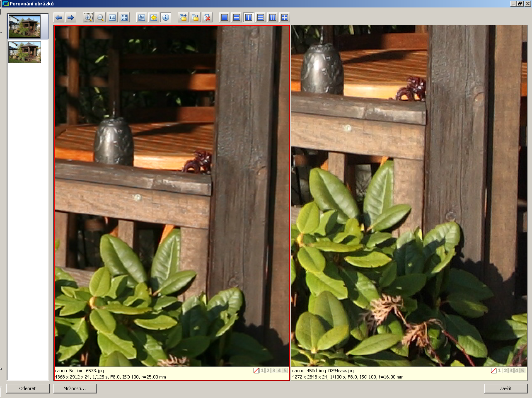This screenshot has height=398, width=532.
Task: Toggle image information display
Action: (166, 17)
